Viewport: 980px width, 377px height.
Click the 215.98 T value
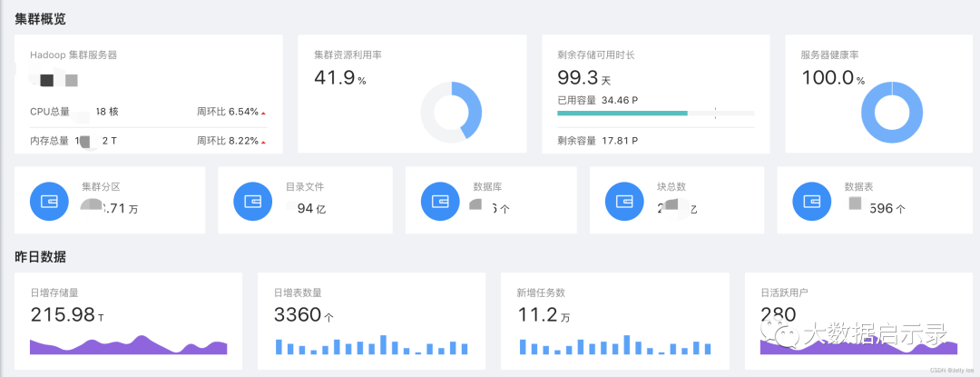click(67, 315)
